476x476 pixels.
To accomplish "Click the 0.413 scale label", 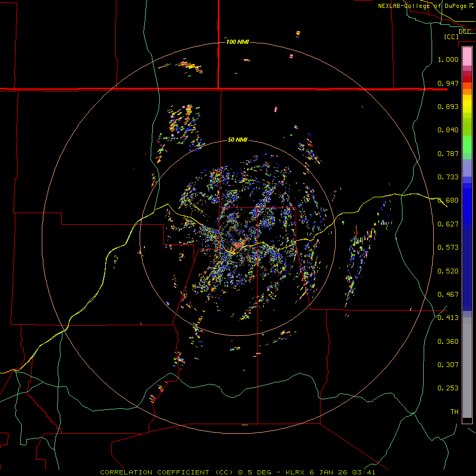I will point(448,318).
